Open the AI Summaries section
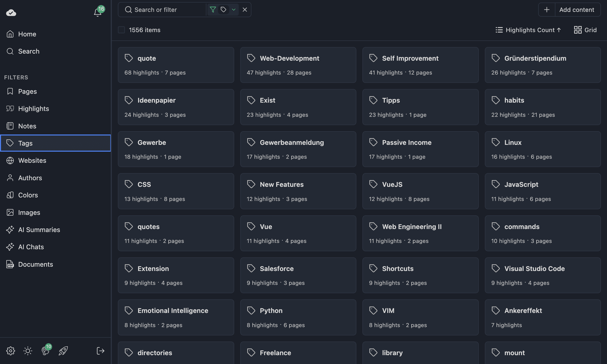 point(39,230)
